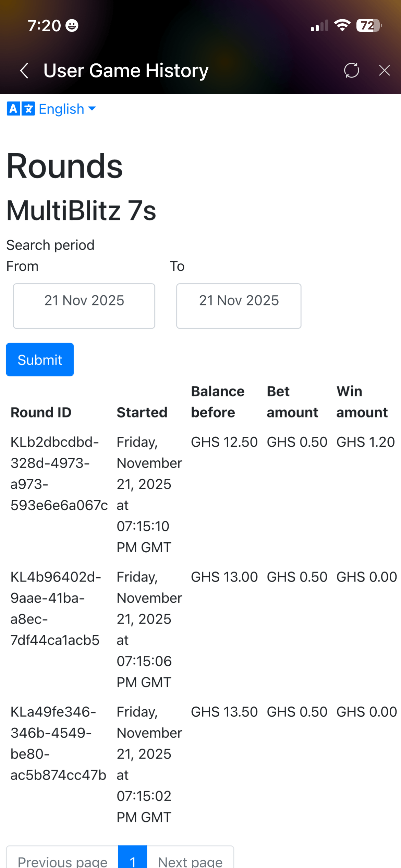Image resolution: width=401 pixels, height=868 pixels.
Task: Close the User Game History page
Action: pyautogui.click(x=384, y=70)
